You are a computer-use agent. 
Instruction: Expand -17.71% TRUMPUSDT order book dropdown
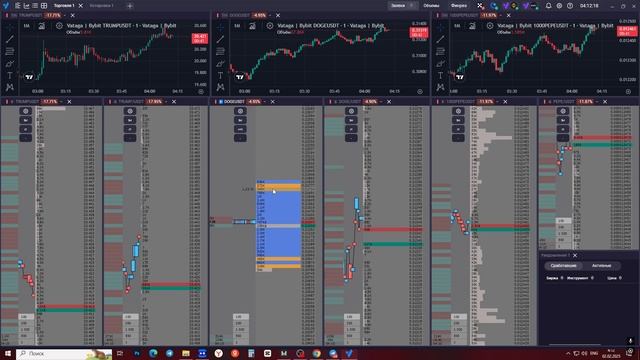point(62,102)
